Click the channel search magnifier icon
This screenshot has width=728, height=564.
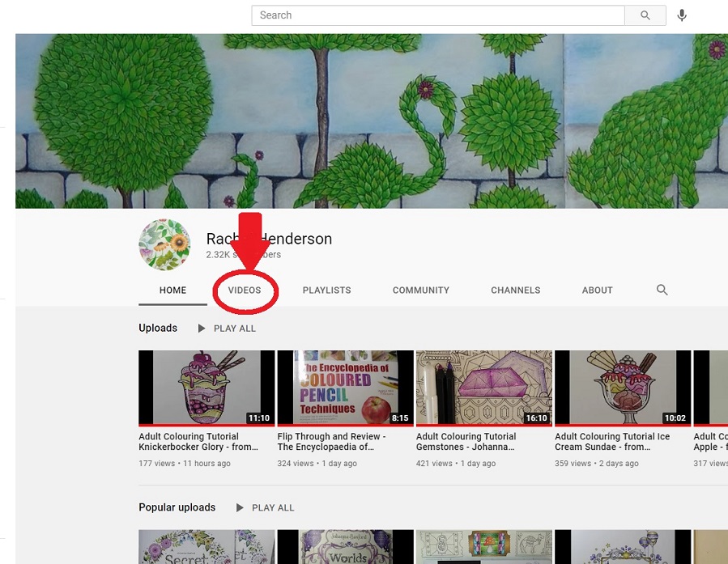[662, 290]
